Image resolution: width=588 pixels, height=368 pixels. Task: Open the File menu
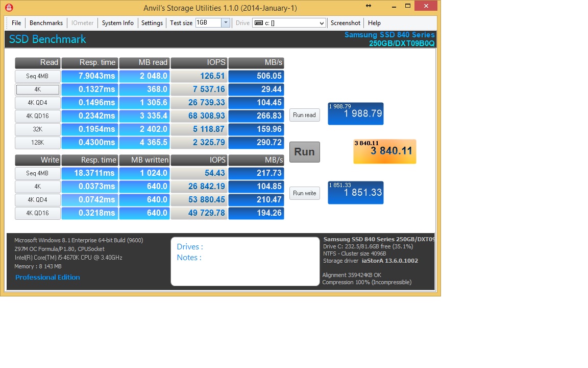click(x=16, y=23)
